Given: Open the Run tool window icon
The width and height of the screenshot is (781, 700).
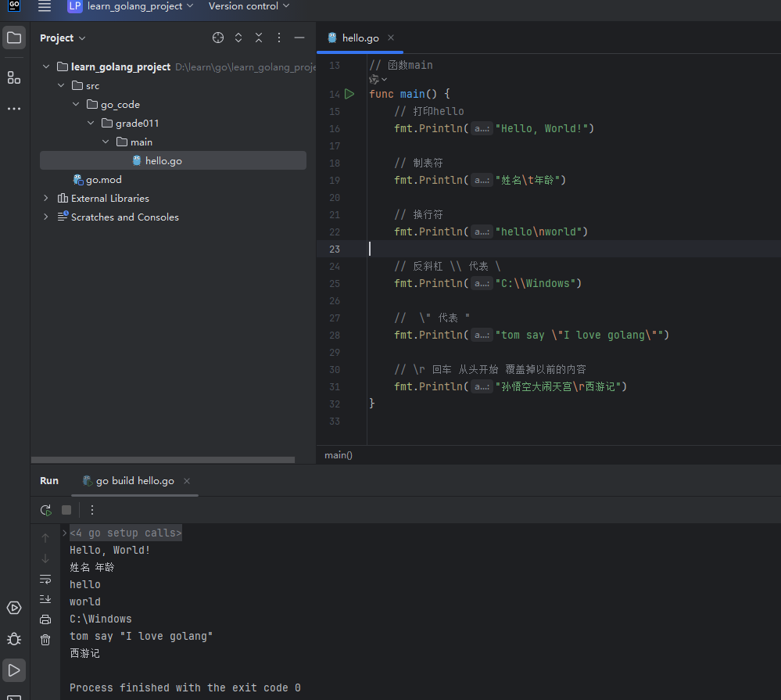Looking at the screenshot, I should (x=14, y=670).
